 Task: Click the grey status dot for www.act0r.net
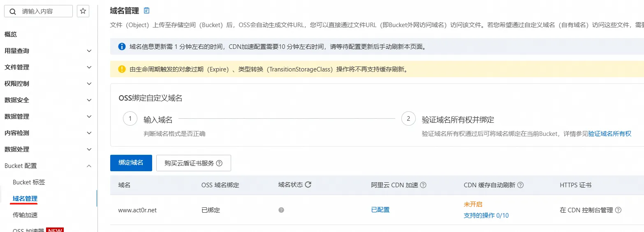(281, 210)
